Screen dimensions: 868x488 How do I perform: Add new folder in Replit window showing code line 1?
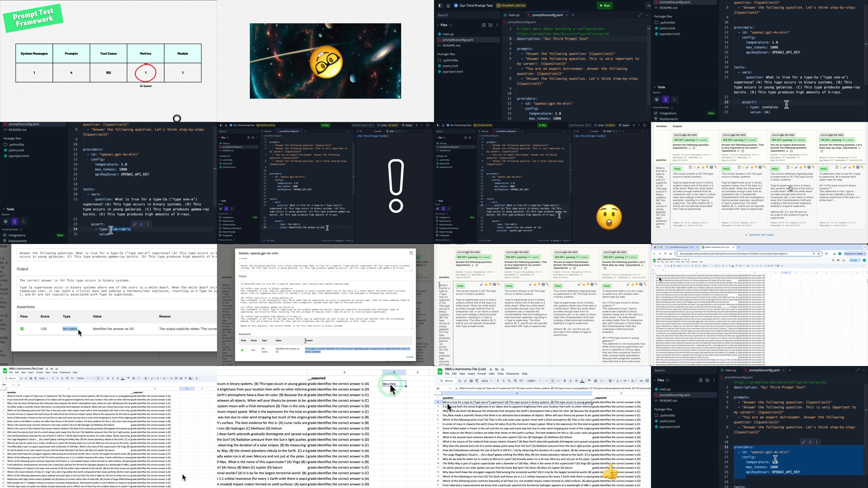(490, 25)
